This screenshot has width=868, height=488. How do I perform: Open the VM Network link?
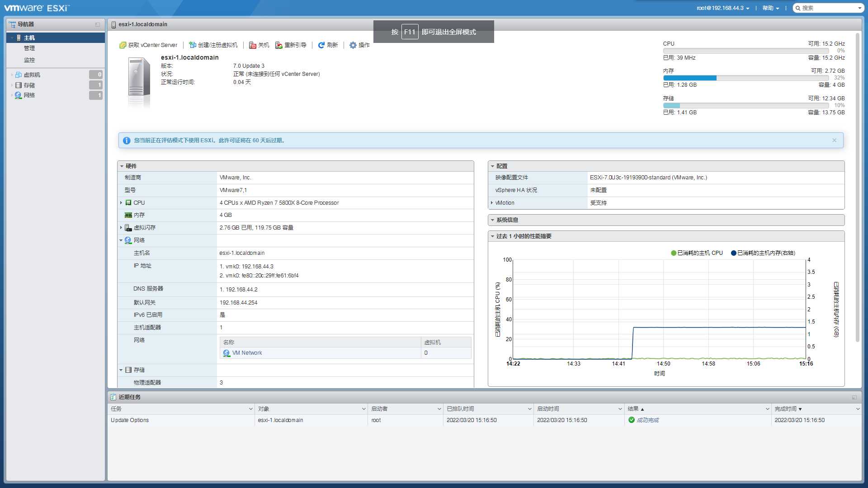247,353
